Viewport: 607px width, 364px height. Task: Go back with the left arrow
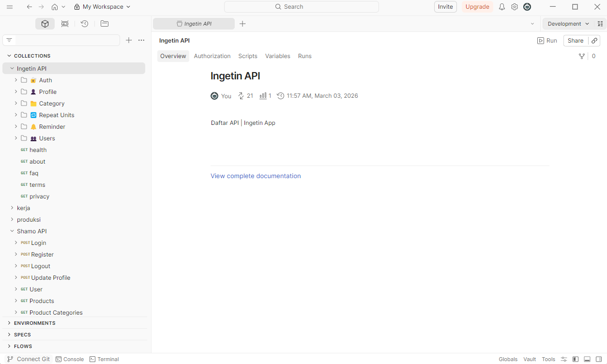click(x=30, y=7)
